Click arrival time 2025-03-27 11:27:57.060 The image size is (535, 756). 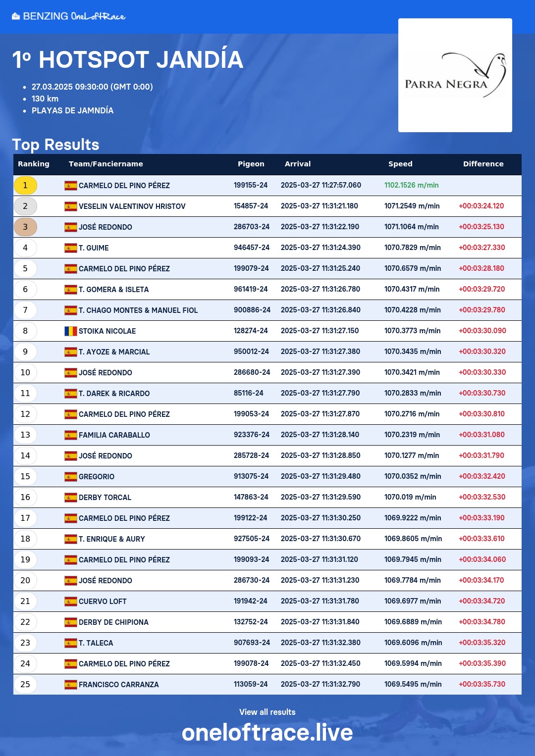(x=321, y=185)
